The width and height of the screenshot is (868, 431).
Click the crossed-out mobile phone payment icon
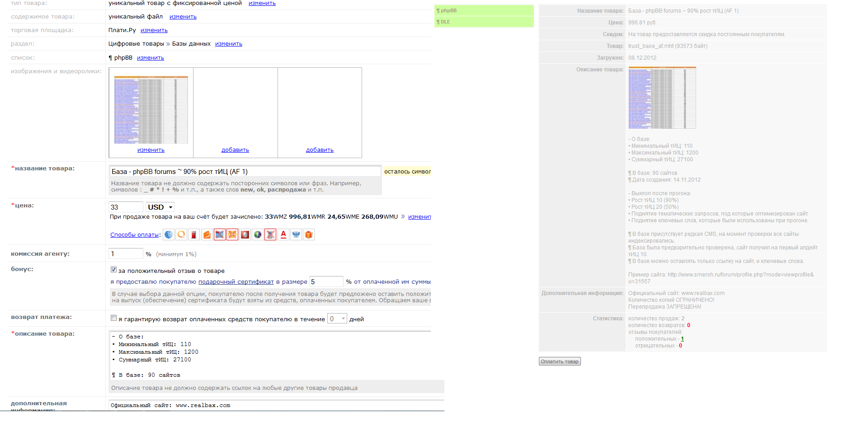[270, 234]
